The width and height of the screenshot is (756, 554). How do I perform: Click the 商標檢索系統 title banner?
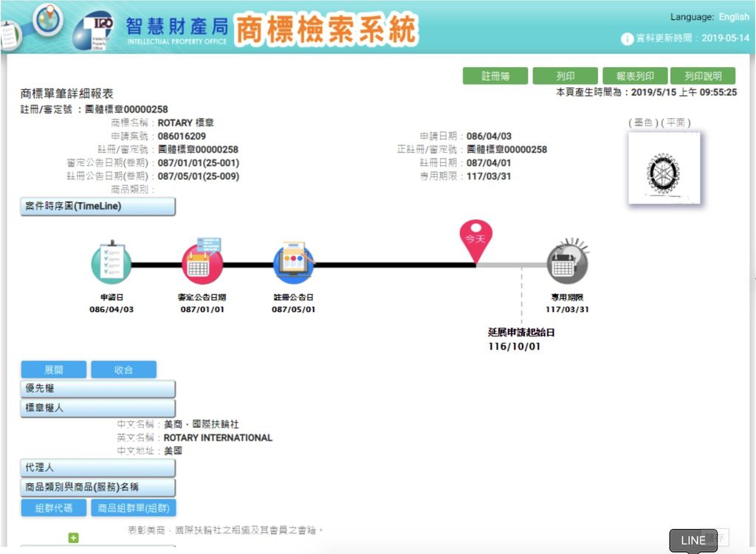pos(326,30)
